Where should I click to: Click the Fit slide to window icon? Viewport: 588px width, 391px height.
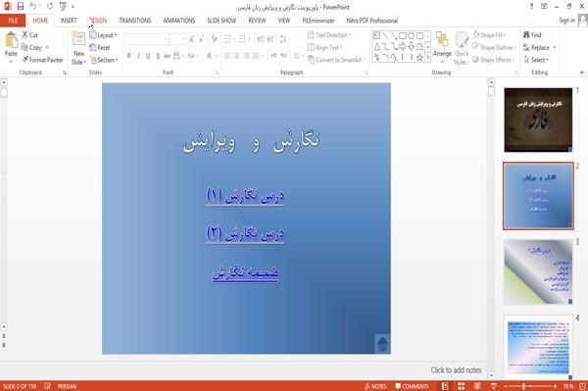[582, 386]
